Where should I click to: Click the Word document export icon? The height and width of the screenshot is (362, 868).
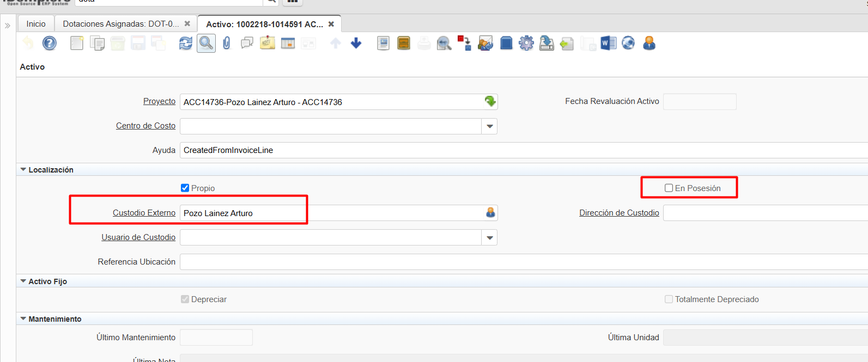[x=608, y=43]
